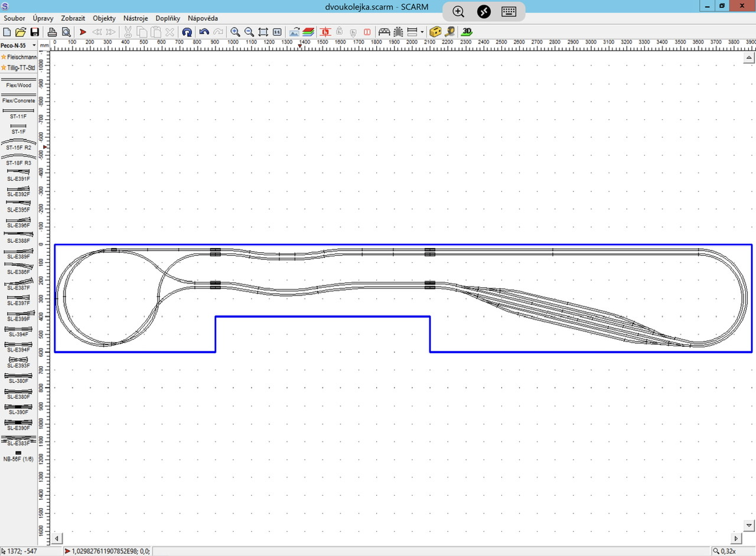The image size is (756, 556).
Task: Select the Fleischmann favorite library
Action: 18,57
